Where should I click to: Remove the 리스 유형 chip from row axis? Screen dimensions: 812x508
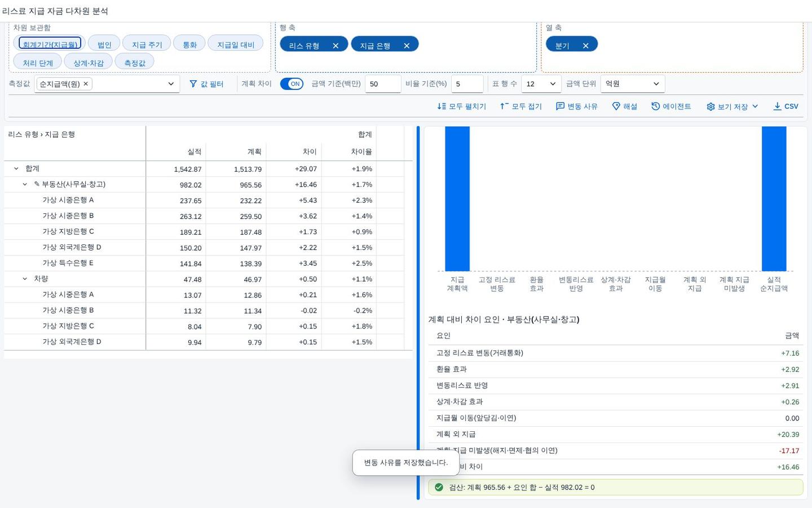coord(336,46)
